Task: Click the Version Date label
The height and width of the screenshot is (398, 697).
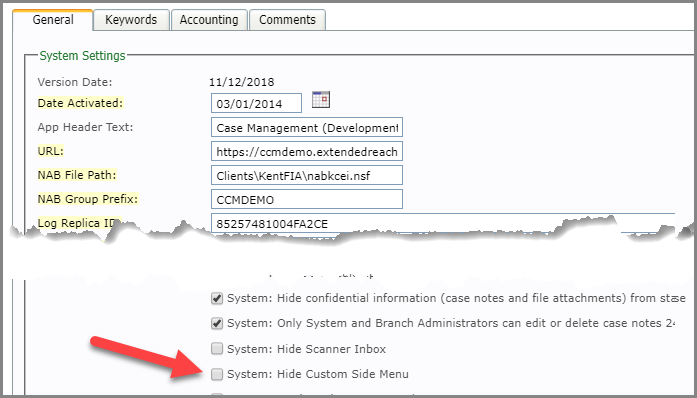Action: (x=75, y=82)
